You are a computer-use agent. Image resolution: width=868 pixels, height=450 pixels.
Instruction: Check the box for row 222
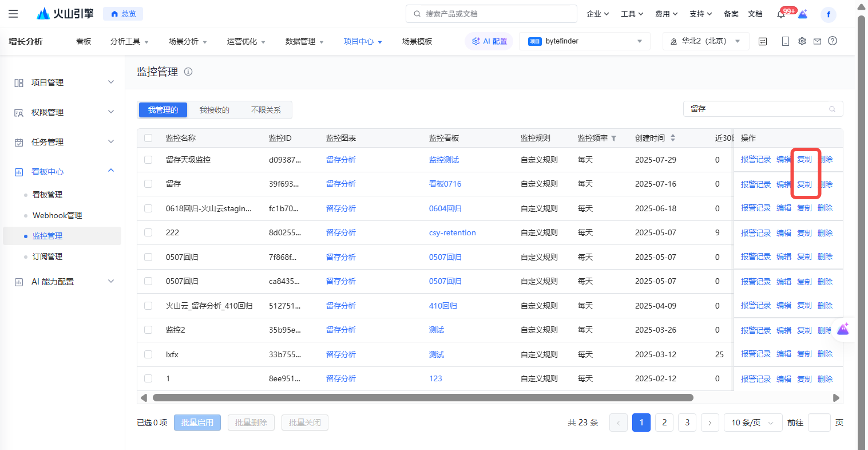coord(148,232)
